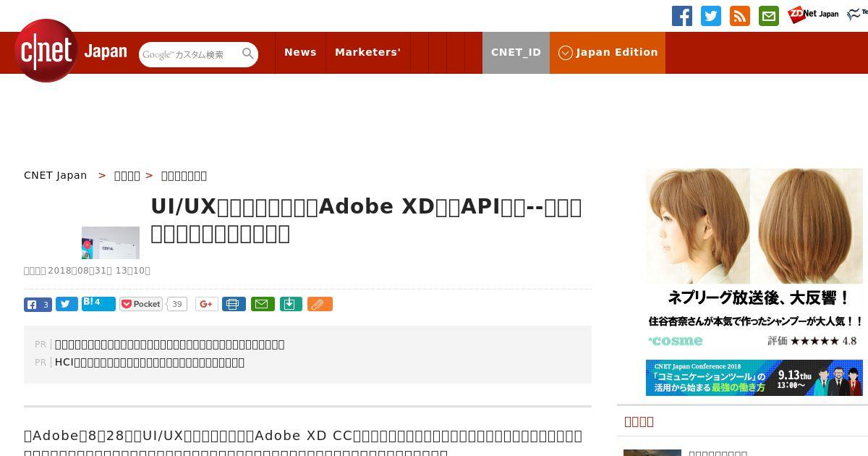
Task: Open the Twitter icon in top bar
Action: point(711,16)
